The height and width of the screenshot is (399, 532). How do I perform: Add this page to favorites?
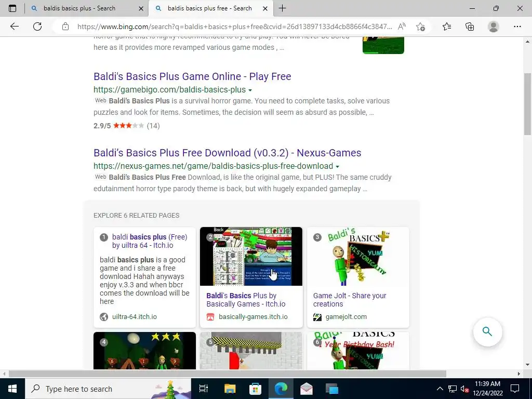coord(420,26)
